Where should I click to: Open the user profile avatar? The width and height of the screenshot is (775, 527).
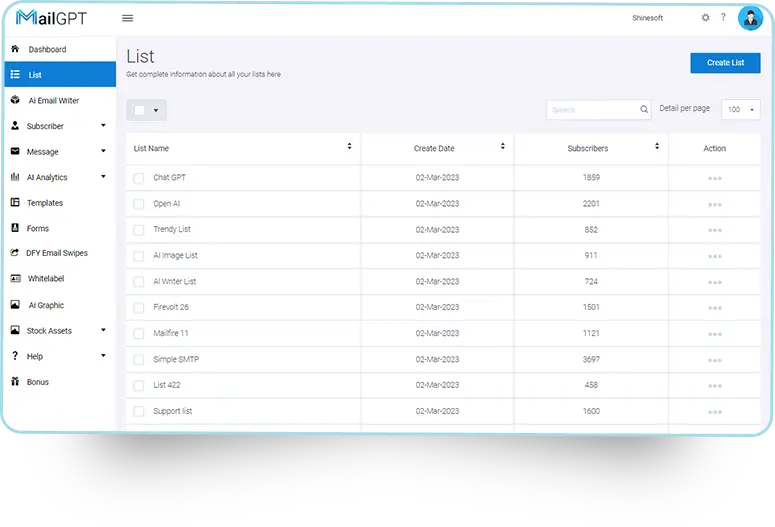click(750, 18)
